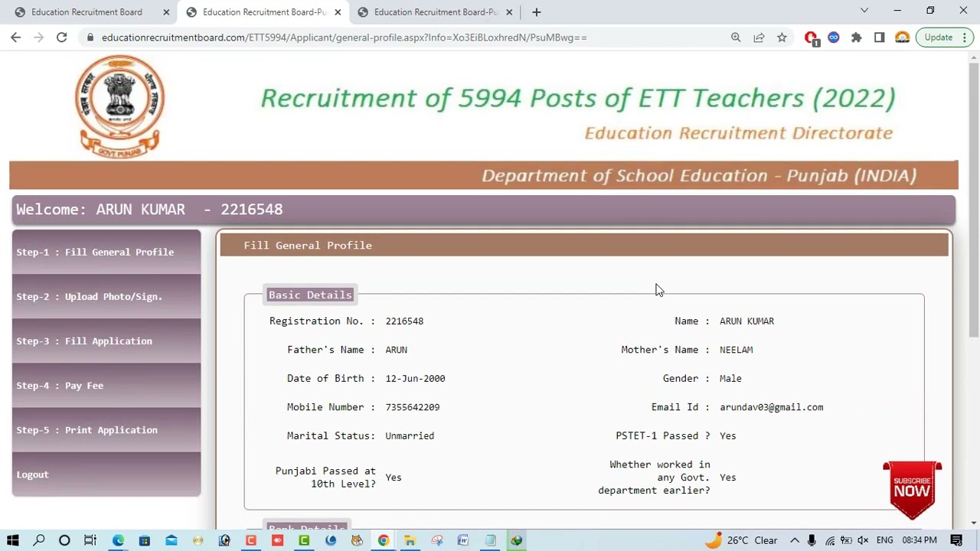Screen dimensions: 980x551
Task: Click marital status Unmarried
Action: pyautogui.click(x=410, y=436)
